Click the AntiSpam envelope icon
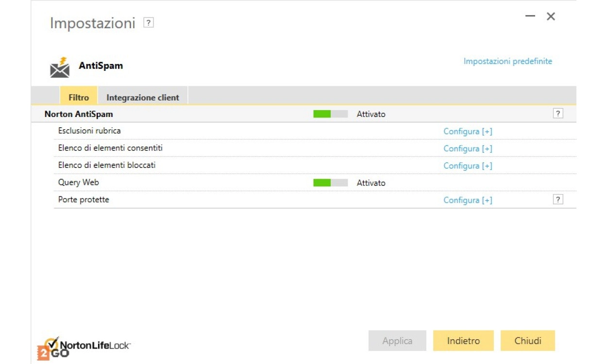This screenshot has height=364, width=607. pos(60,67)
